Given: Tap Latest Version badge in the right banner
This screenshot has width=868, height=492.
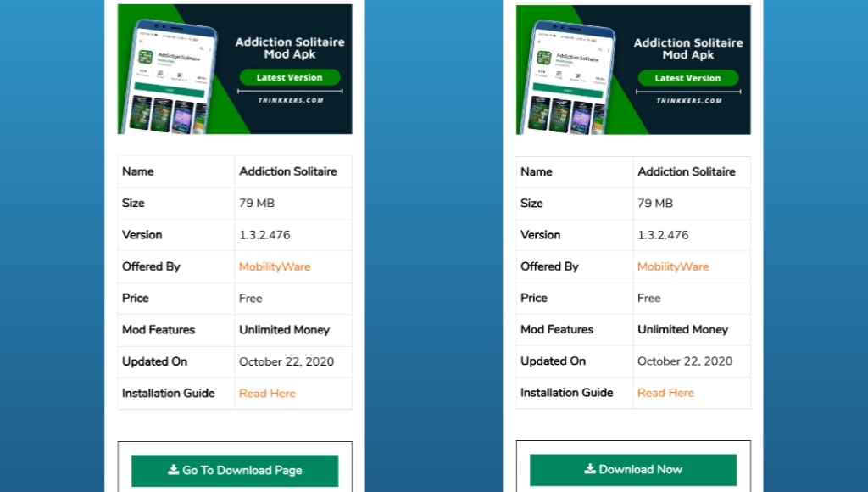Looking at the screenshot, I should pyautogui.click(x=687, y=78).
